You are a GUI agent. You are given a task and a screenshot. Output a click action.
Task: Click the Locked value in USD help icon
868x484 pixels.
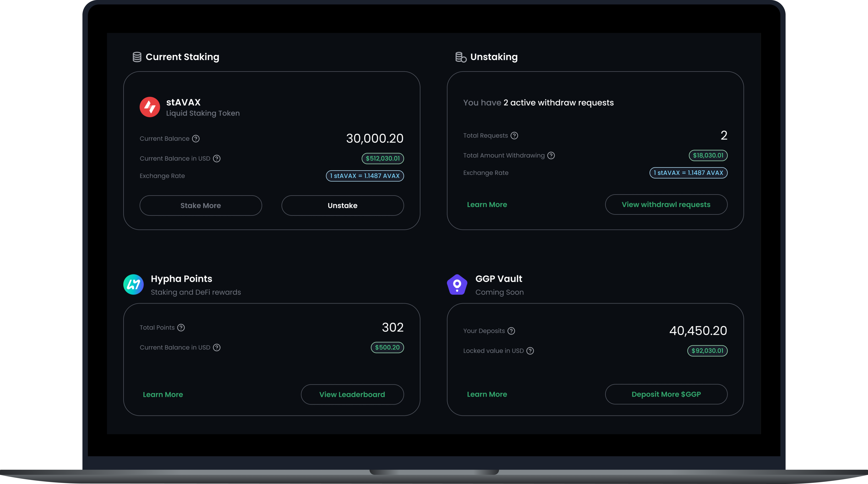coord(530,351)
